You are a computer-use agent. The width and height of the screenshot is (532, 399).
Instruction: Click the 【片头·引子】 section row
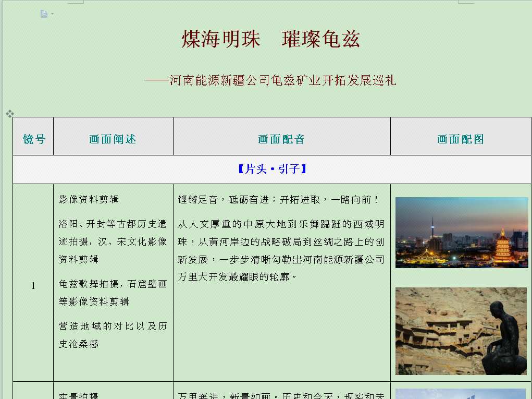[272, 169]
